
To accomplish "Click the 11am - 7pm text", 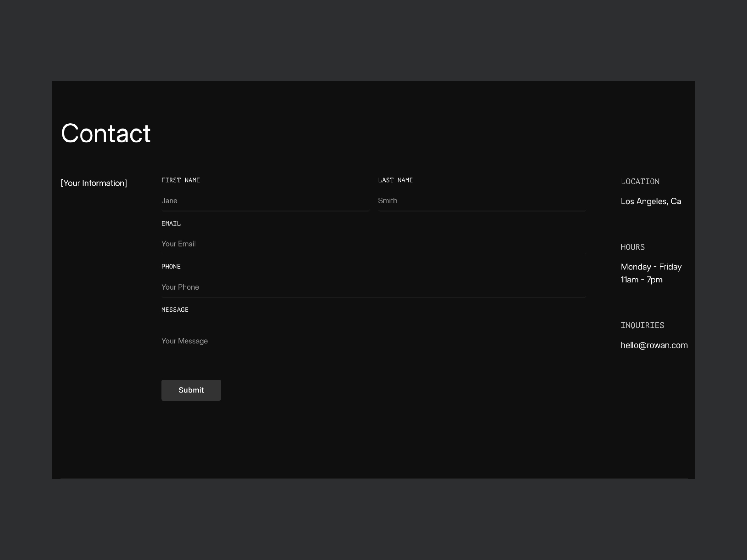I will [x=641, y=280].
